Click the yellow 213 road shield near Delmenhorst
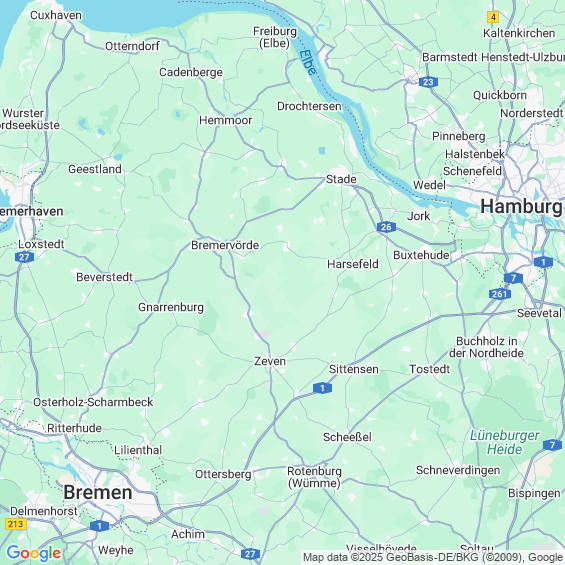Viewport: 565px width, 565px height. pos(15,524)
